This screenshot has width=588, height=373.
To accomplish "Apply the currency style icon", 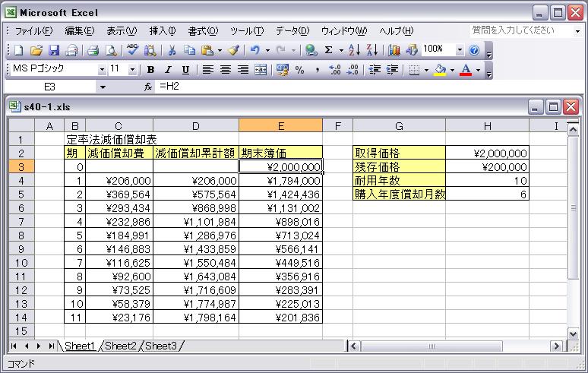I will pos(283,70).
